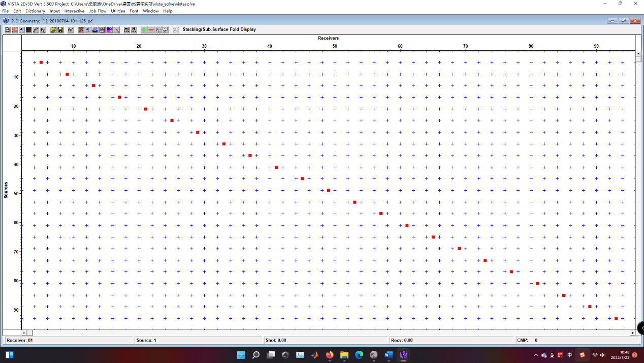Screen dimensions: 644x363
Task: Open Microsoft Word from the taskbar
Action: (x=389, y=355)
